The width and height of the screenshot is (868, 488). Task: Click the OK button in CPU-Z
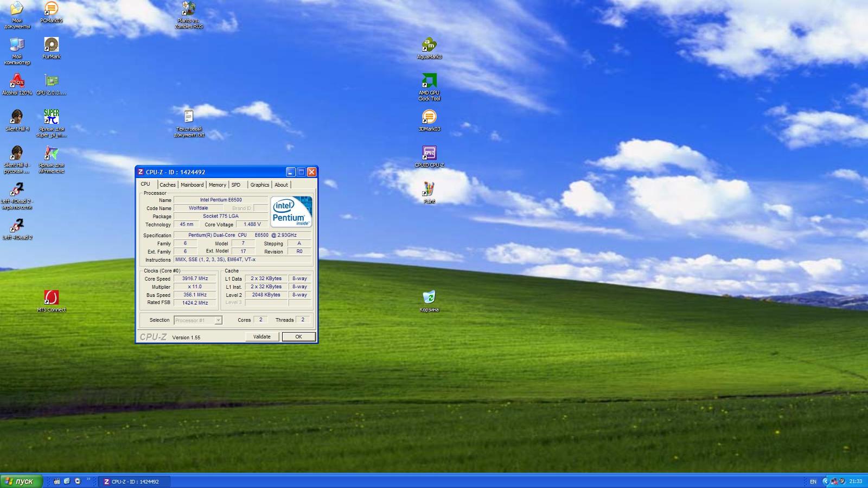[x=298, y=337]
